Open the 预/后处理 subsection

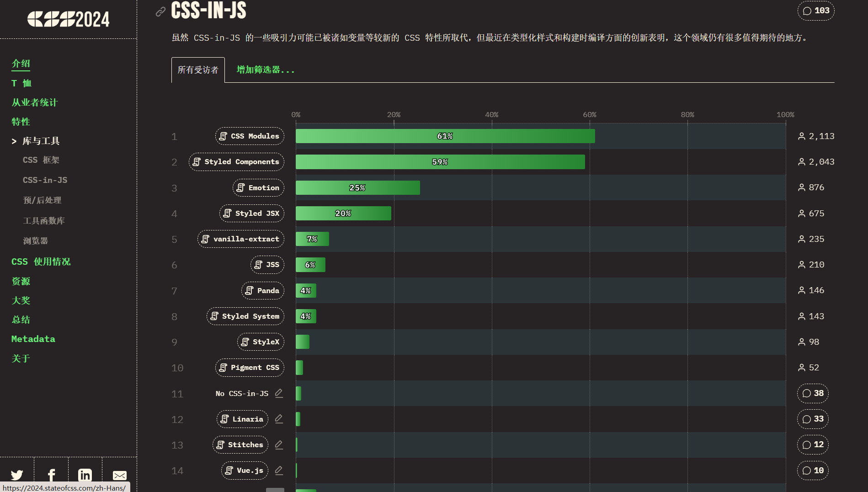tap(42, 200)
